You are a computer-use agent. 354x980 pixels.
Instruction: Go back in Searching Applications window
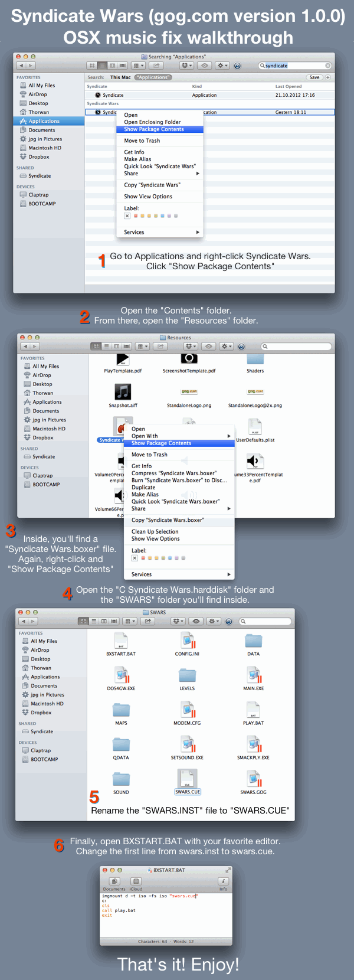click(21, 66)
